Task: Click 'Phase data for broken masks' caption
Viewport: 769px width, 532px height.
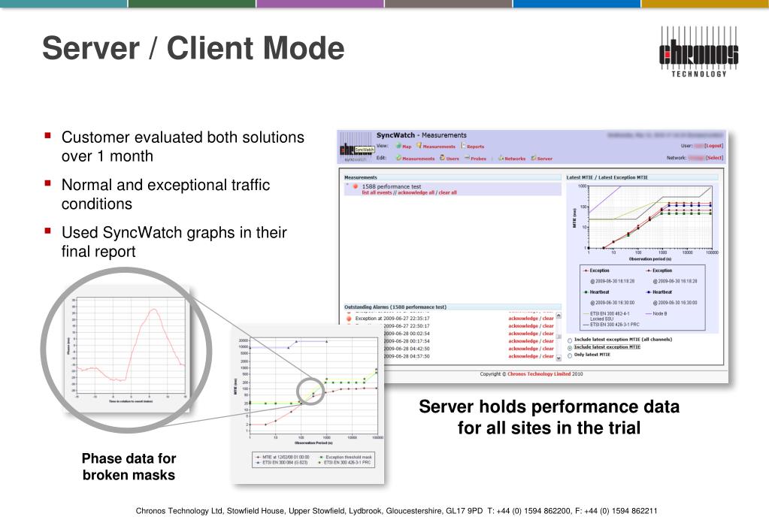Action: pyautogui.click(x=129, y=467)
